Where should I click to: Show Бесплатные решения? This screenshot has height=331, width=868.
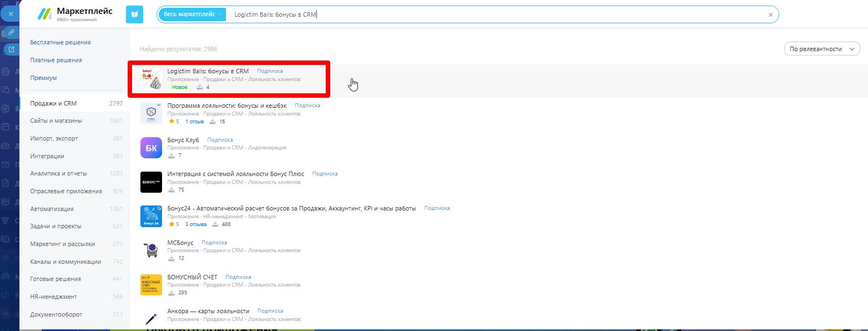point(60,42)
